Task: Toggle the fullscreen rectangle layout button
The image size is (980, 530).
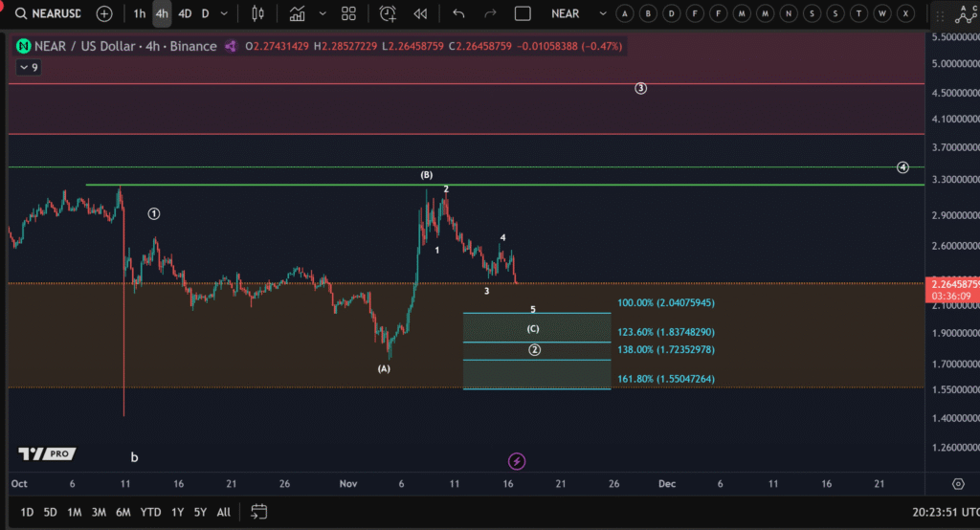Action: 523,14
